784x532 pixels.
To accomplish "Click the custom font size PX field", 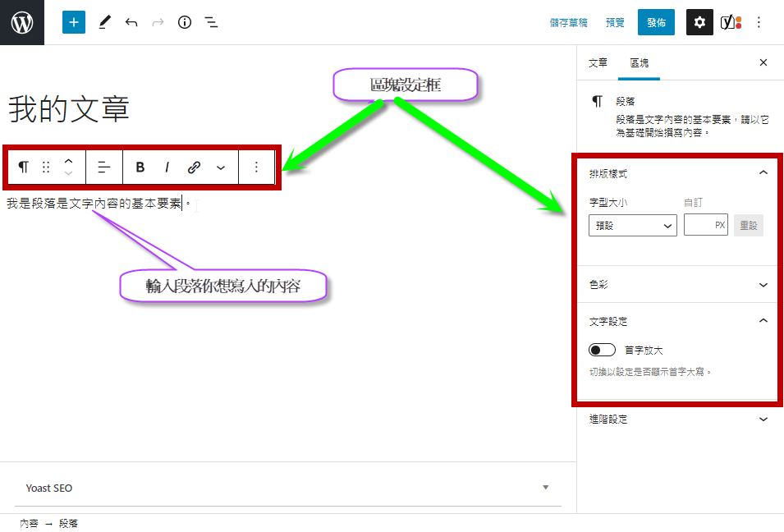I will [699, 225].
